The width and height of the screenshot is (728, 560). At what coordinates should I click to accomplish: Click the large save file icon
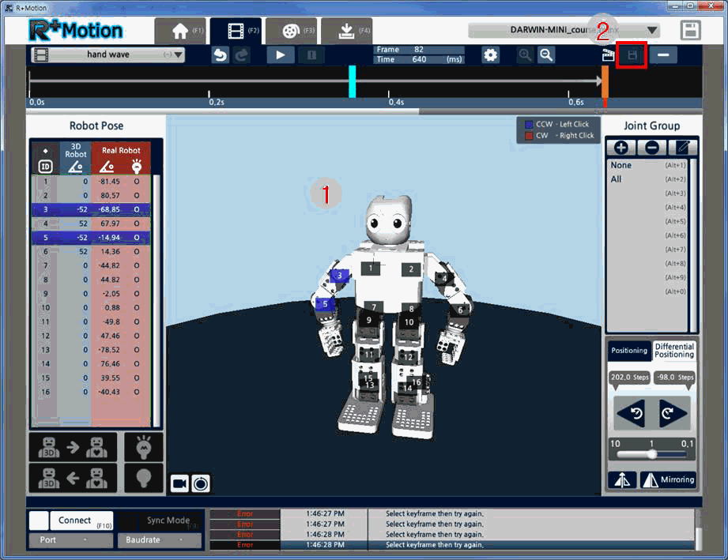[690, 31]
